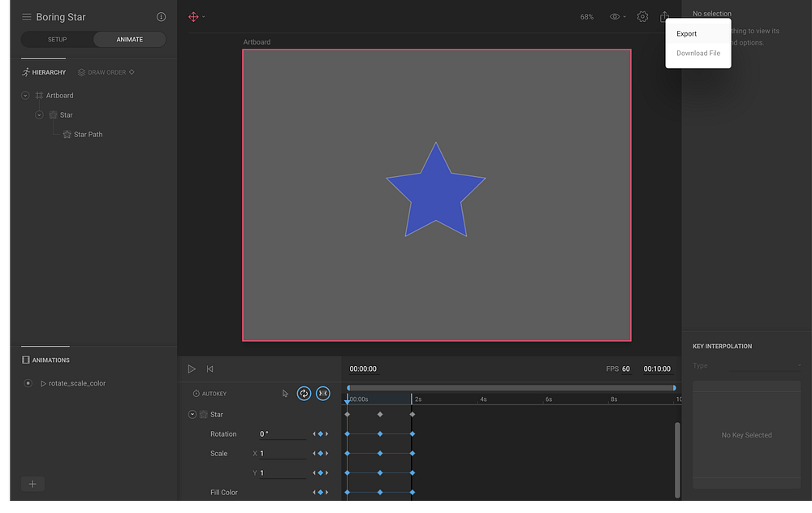This screenshot has width=812, height=513.
Task: Click the export/share icon in the top toolbar
Action: click(x=666, y=15)
